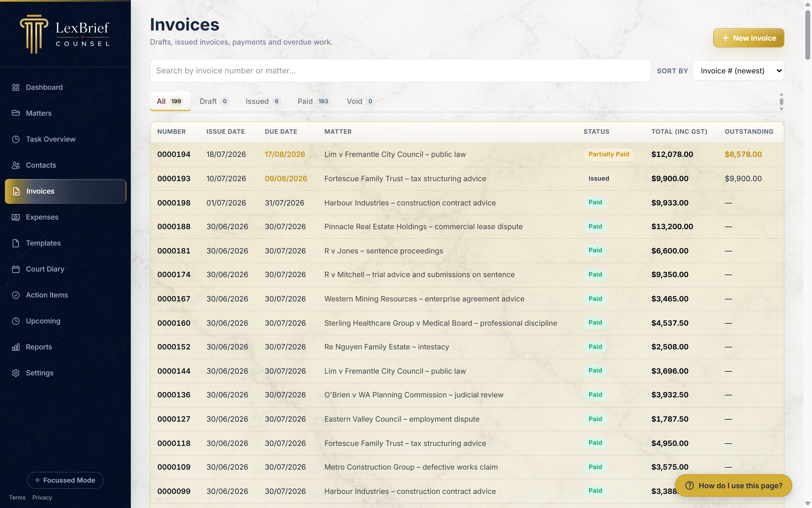Click the outstanding amount $6,578.00

coord(743,155)
